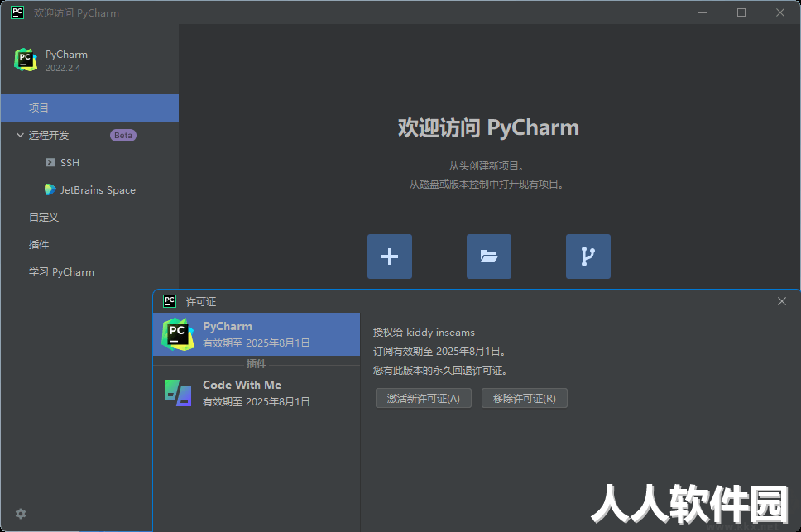
Task: Open the 学习 PyCharm tab
Action: tap(61, 271)
